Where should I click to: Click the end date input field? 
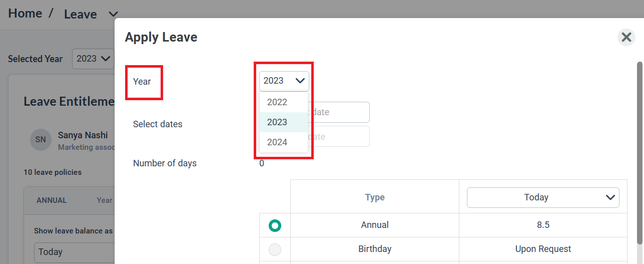339,136
